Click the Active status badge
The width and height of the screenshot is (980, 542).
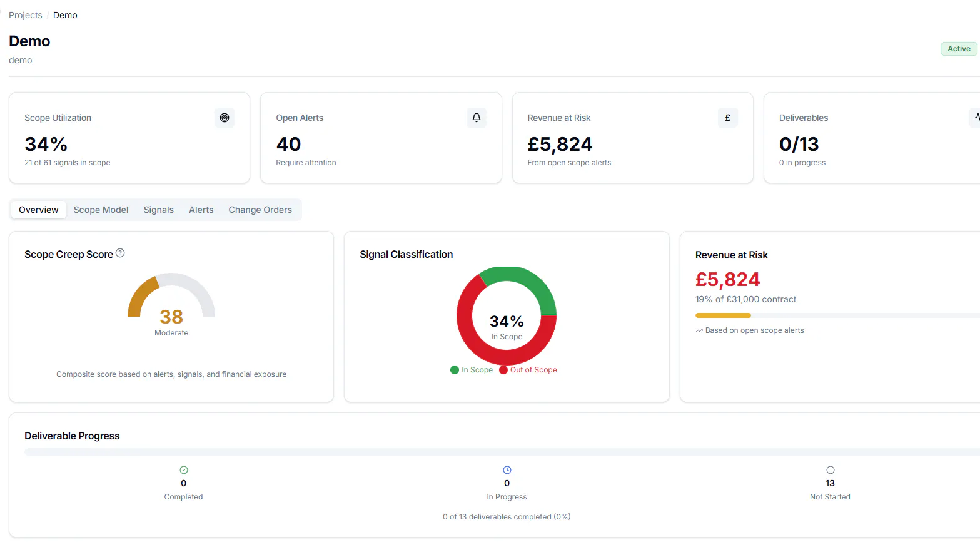959,49
